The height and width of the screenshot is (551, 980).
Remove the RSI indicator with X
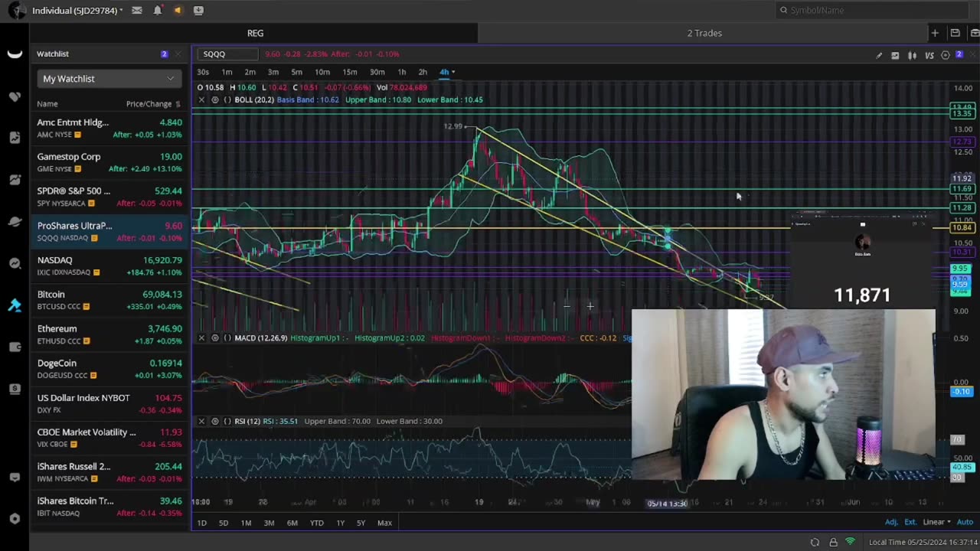[x=201, y=421]
